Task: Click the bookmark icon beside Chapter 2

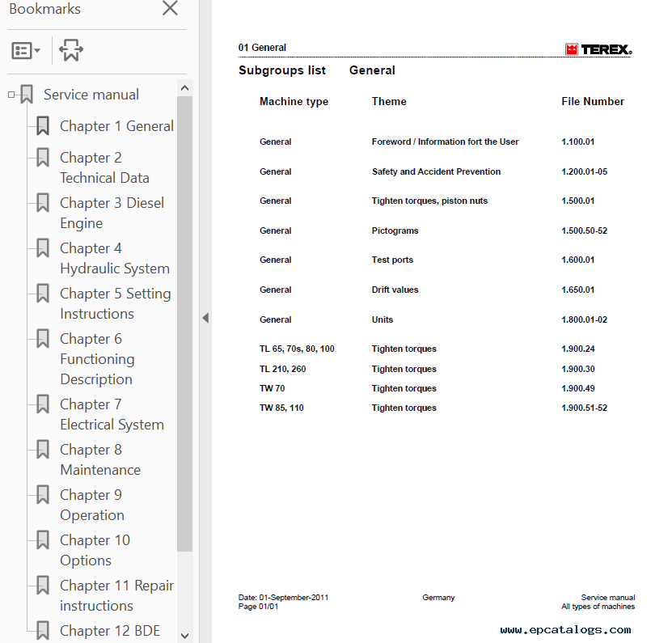Action: 42,158
